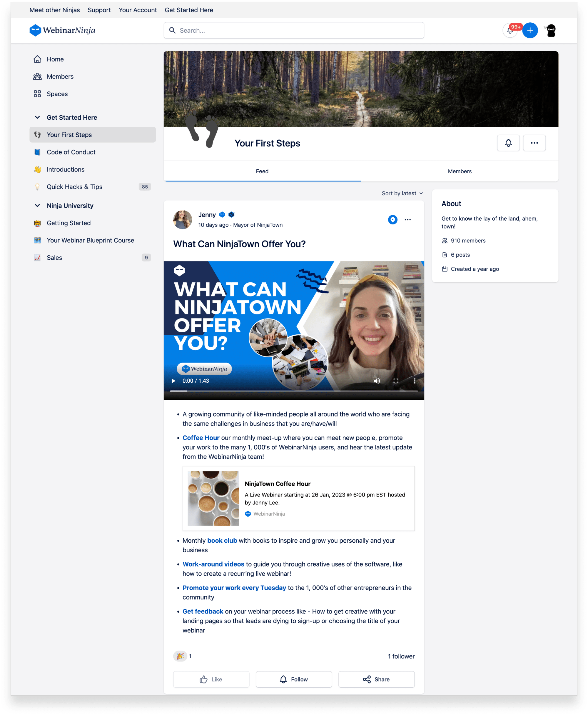Open the post's three-dot menu
Image resolution: width=588 pixels, height=715 pixels.
[407, 220]
